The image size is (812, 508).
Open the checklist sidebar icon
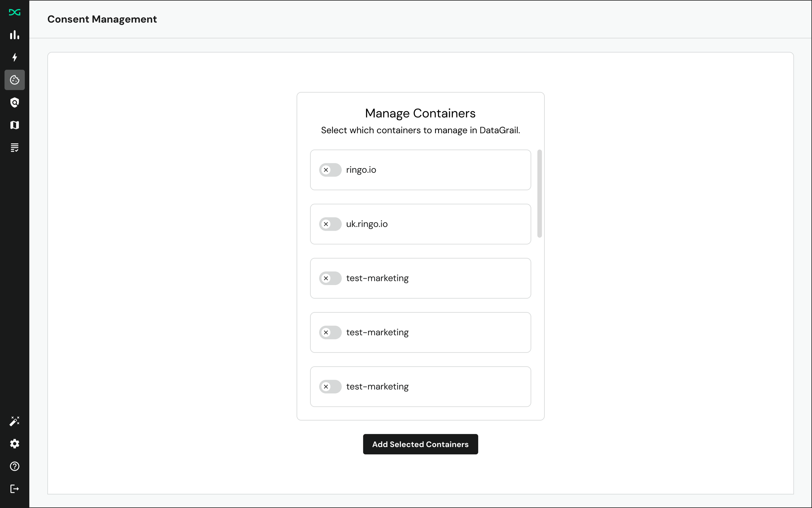14,147
